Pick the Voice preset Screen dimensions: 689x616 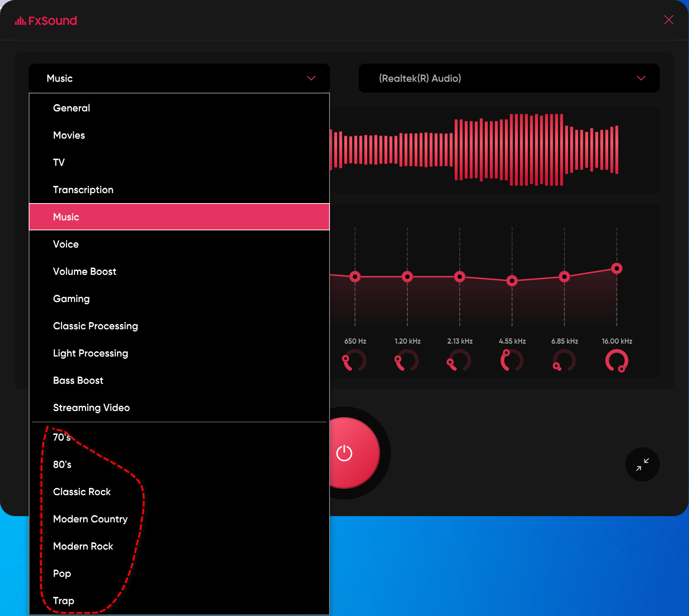click(179, 244)
